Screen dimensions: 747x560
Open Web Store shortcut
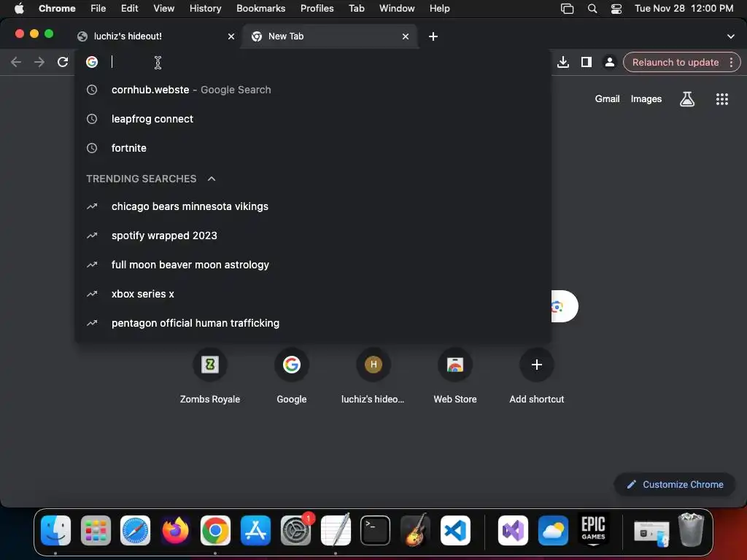[455, 376]
